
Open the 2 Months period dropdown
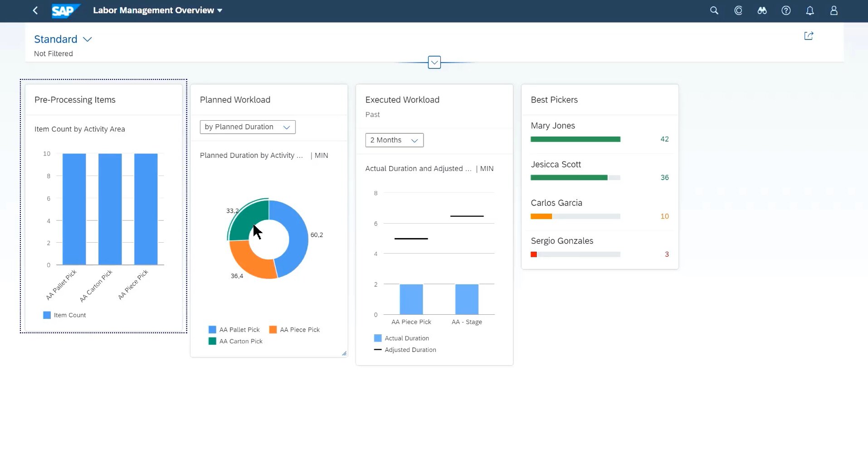point(394,140)
